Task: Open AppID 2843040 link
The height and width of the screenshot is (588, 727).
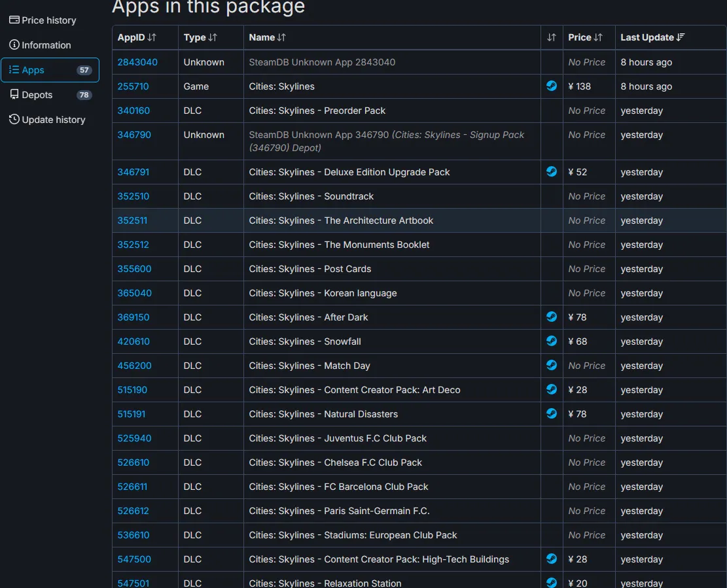Action: tap(137, 62)
